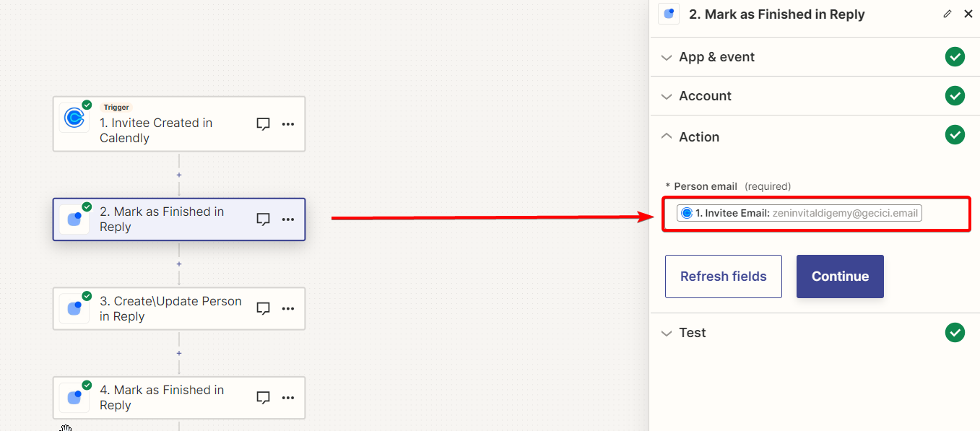Image resolution: width=980 pixels, height=431 pixels.
Task: Add a step after the Calendly trigger
Action: coord(179,175)
